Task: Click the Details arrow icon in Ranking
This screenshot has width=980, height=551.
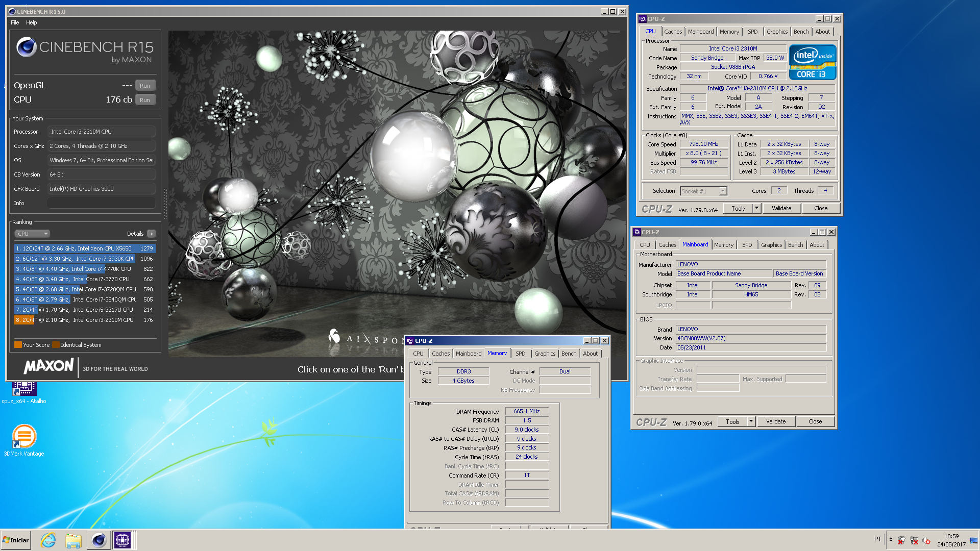Action: pyautogui.click(x=151, y=234)
